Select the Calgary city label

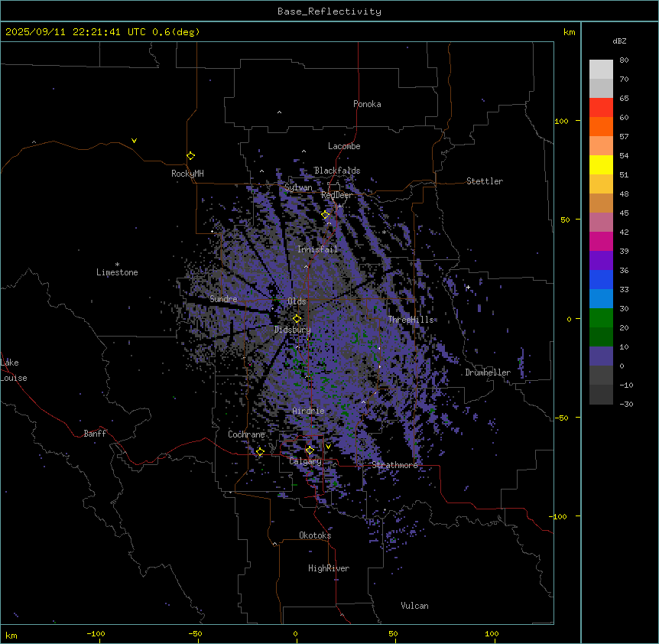coord(305,461)
